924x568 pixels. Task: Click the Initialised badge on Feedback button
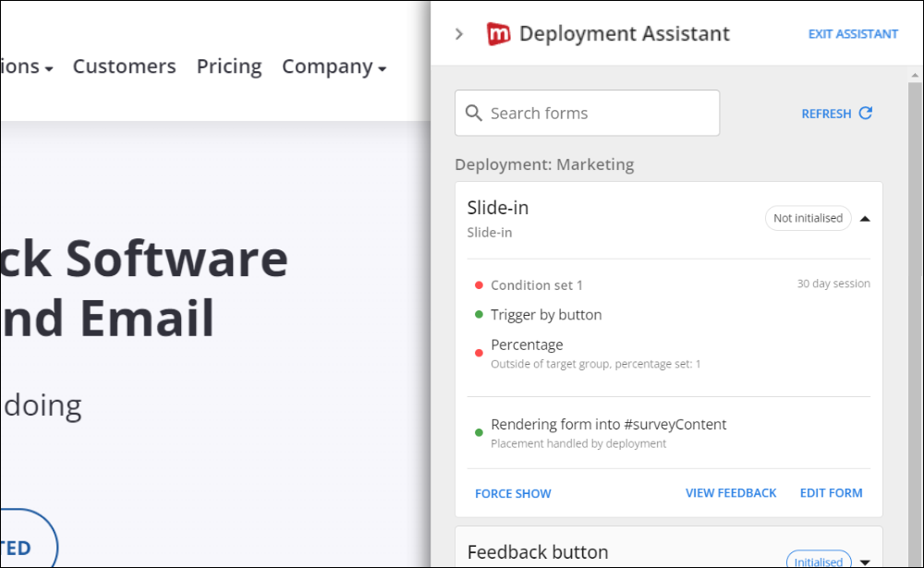tap(818, 561)
